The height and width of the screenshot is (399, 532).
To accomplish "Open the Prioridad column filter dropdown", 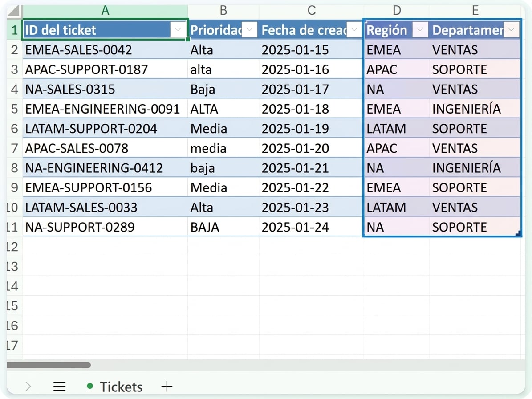I will 250,30.
